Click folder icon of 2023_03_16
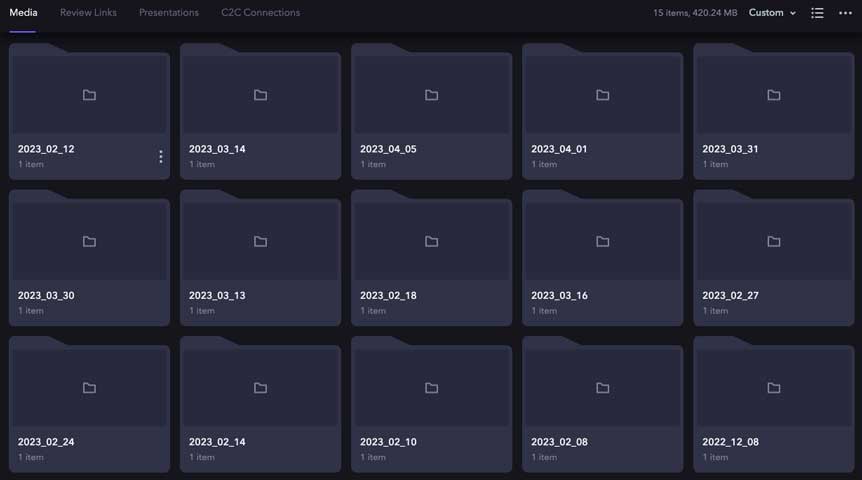862x480 pixels. [602, 241]
